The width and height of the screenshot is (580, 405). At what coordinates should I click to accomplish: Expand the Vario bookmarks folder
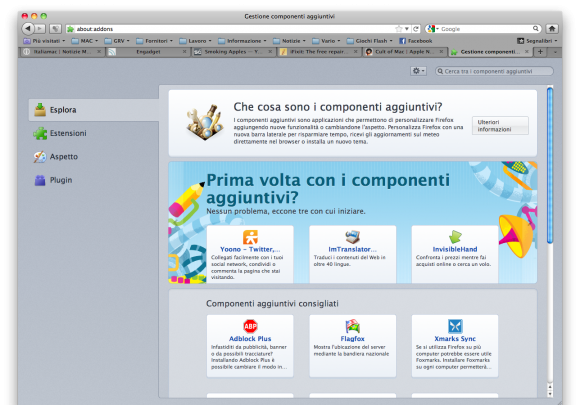tap(326, 41)
